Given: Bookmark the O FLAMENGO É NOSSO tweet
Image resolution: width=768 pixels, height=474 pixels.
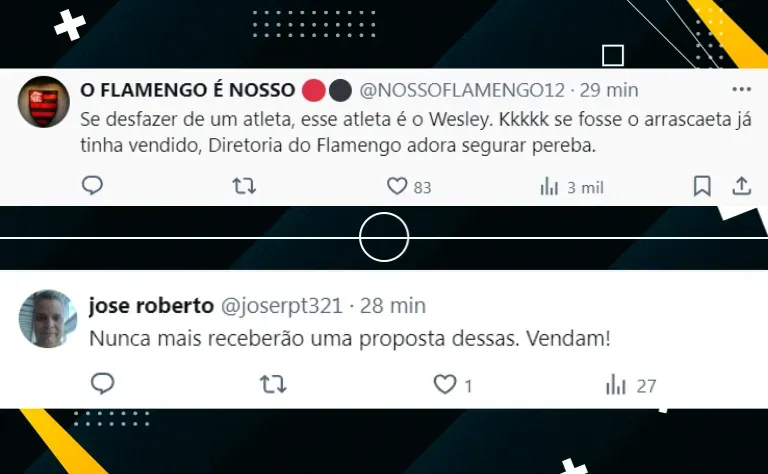Looking at the screenshot, I should tap(702, 186).
